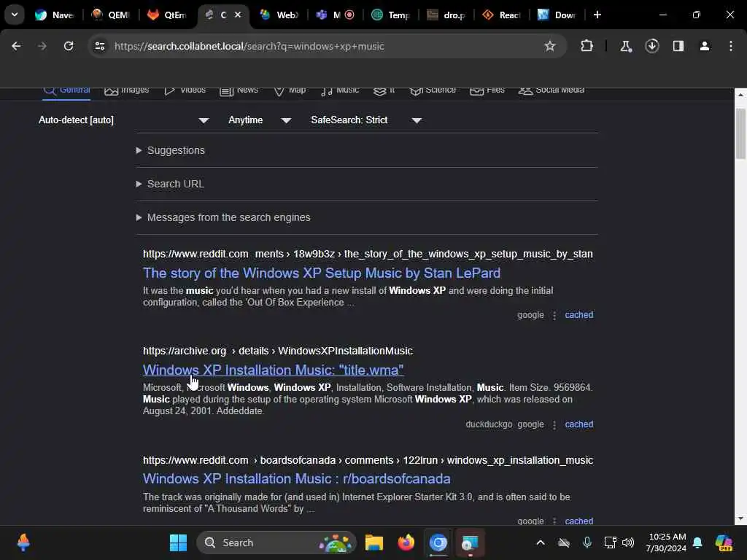Launch Firefox from the taskbar

point(406,542)
